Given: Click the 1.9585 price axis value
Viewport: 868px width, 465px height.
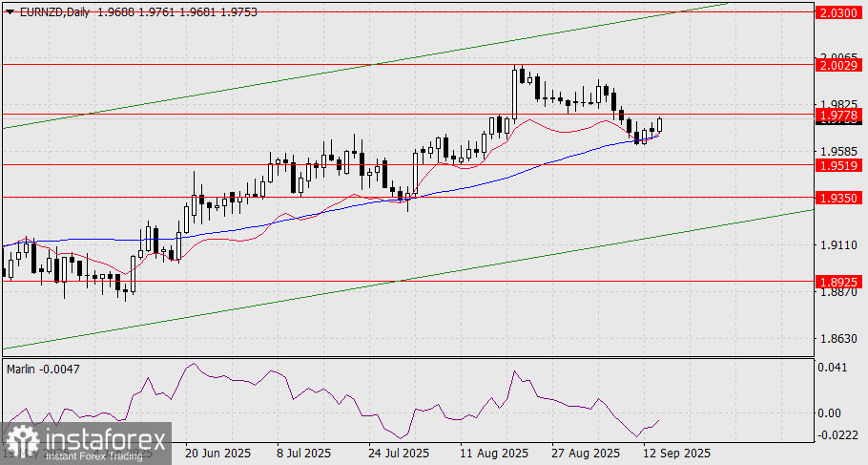Looking at the screenshot, I should click(x=839, y=151).
